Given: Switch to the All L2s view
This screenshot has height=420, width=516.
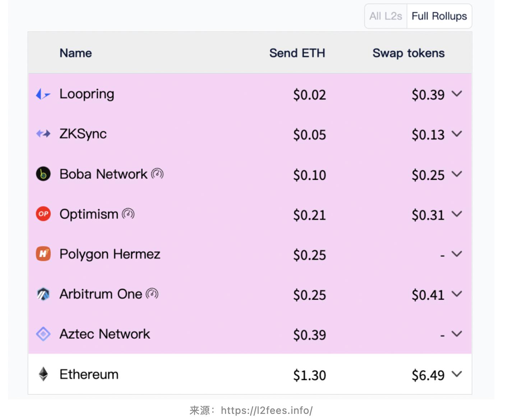Looking at the screenshot, I should pyautogui.click(x=386, y=16).
